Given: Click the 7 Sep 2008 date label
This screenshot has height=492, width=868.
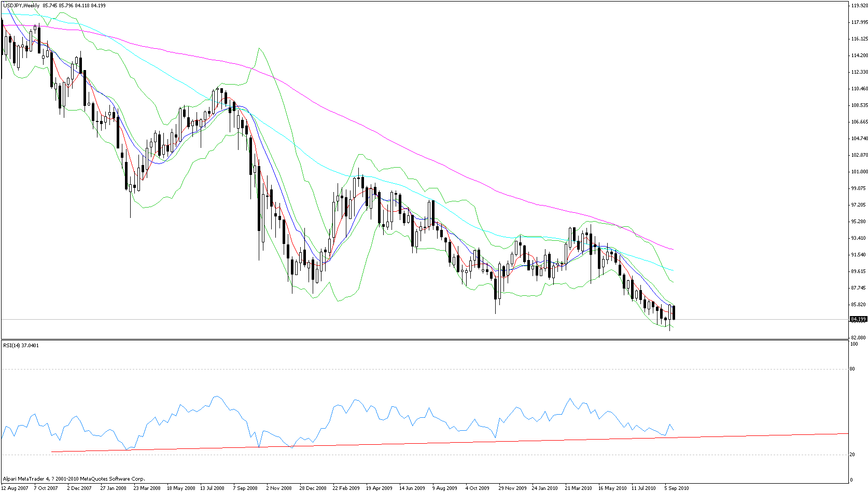Looking at the screenshot, I should tap(245, 488).
